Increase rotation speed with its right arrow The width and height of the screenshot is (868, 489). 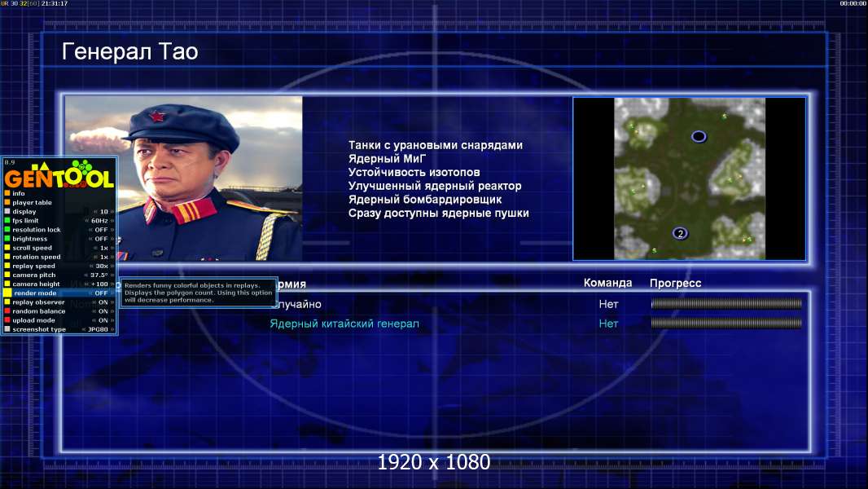pos(112,257)
